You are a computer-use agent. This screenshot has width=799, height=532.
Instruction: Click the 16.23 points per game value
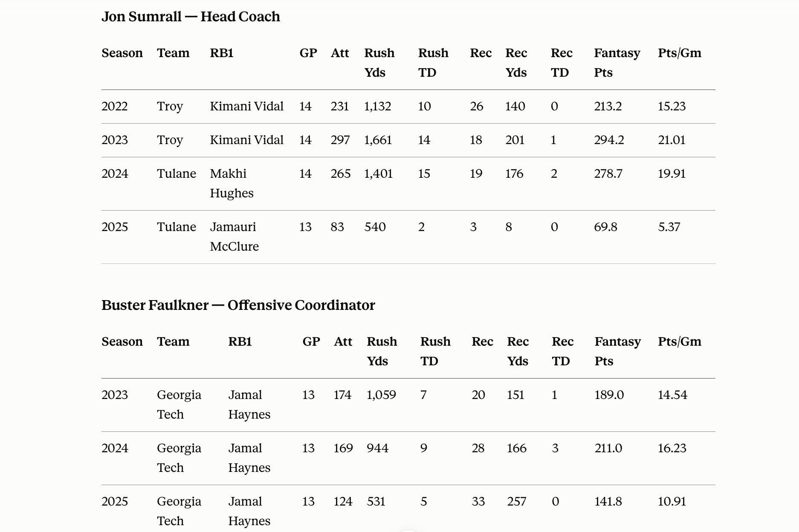(x=672, y=448)
